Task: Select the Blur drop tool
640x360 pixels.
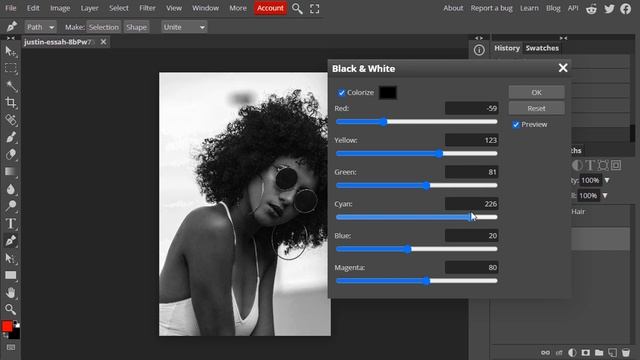Action: click(10, 189)
